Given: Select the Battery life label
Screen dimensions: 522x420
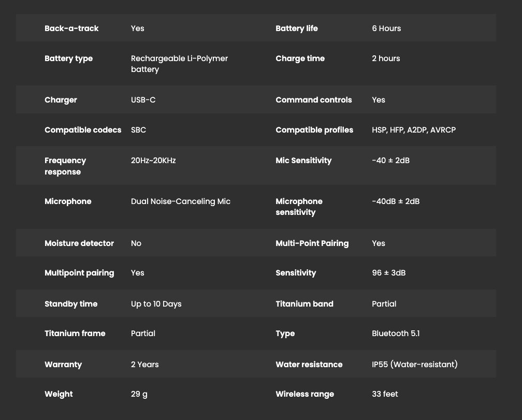Looking at the screenshot, I should click(297, 28).
